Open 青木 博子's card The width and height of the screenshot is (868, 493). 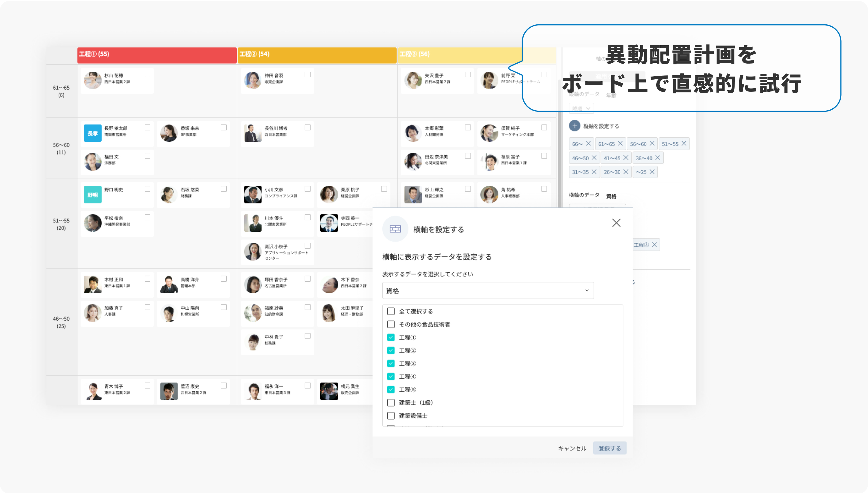(x=117, y=392)
